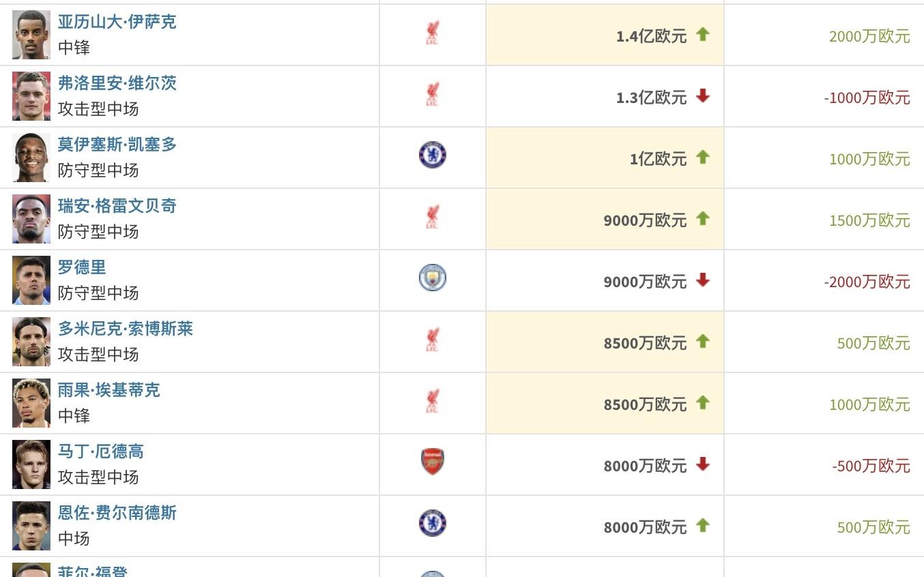Click Arsenal crest in 马丁·厄德高 row
The width and height of the screenshot is (924, 577).
[x=432, y=462]
